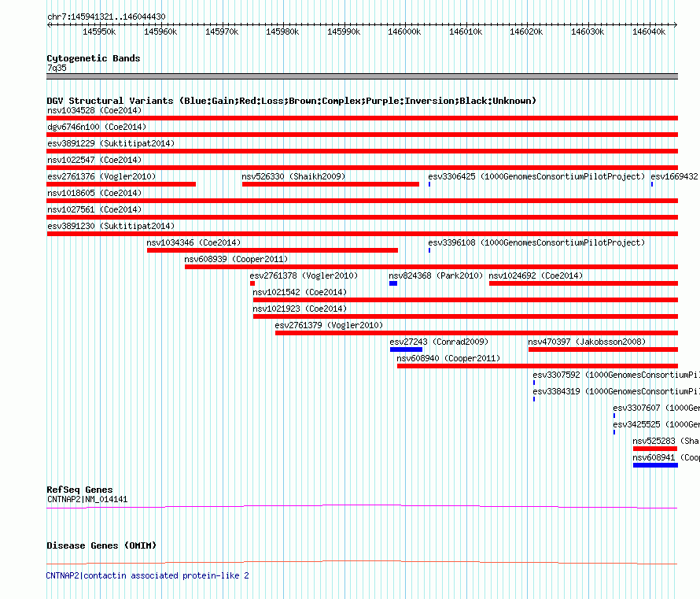Click the 7q35 band label
This screenshot has height=599, width=700.
click(57, 68)
